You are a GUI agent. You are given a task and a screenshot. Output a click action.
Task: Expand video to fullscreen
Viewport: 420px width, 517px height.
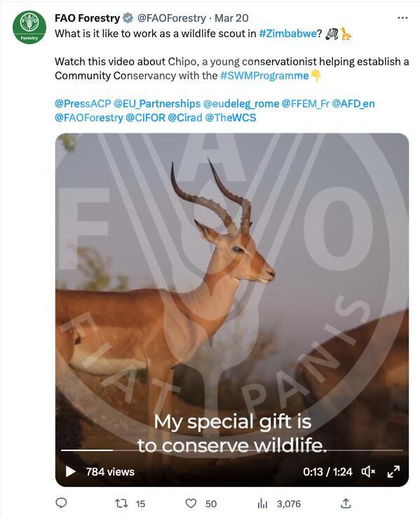(393, 471)
